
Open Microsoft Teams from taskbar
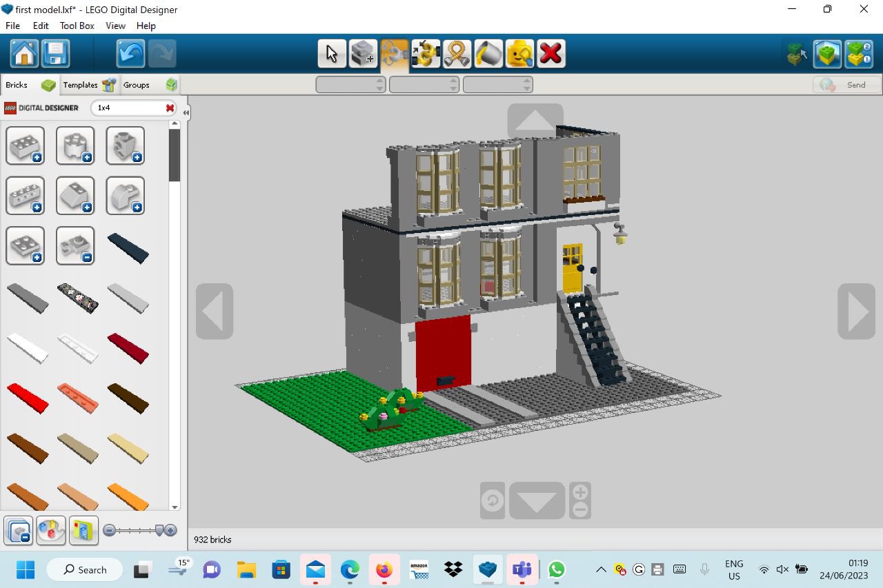coord(522,569)
